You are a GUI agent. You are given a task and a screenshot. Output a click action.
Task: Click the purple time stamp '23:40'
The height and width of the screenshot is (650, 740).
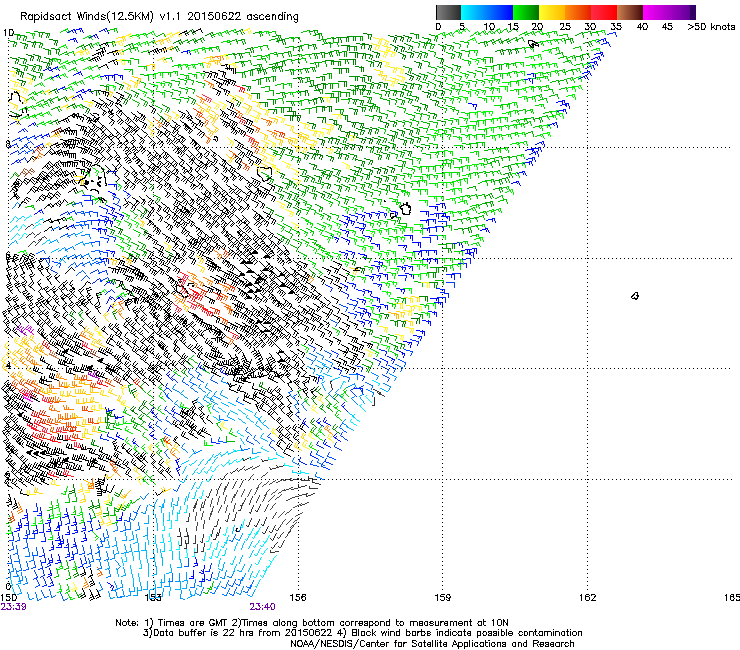pyautogui.click(x=262, y=607)
